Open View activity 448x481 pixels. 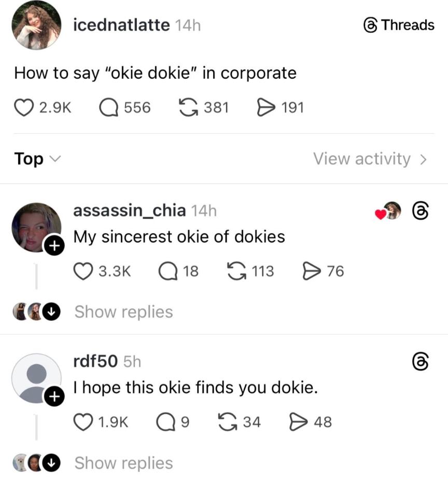(370, 159)
